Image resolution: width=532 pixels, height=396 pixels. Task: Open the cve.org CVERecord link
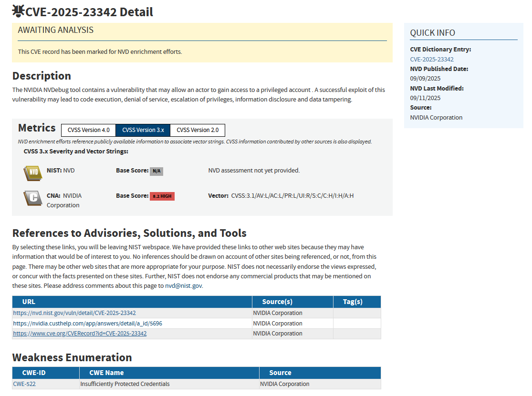pyautogui.click(x=80, y=334)
